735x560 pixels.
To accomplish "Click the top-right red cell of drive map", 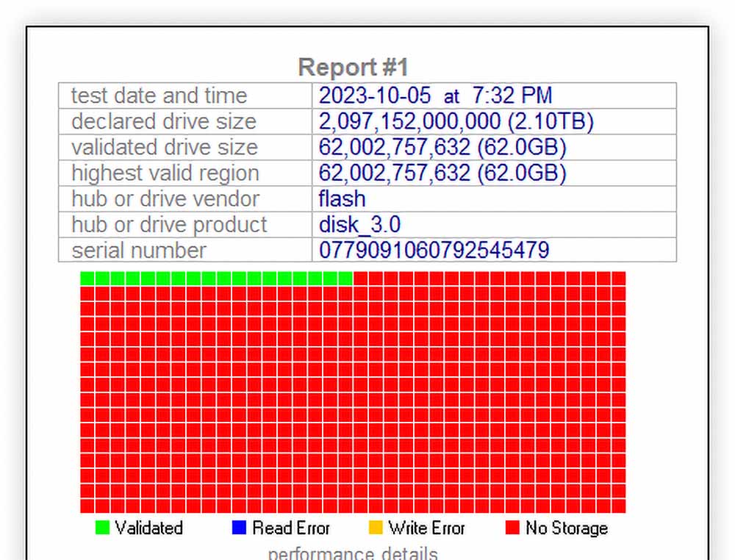I will click(x=618, y=278).
